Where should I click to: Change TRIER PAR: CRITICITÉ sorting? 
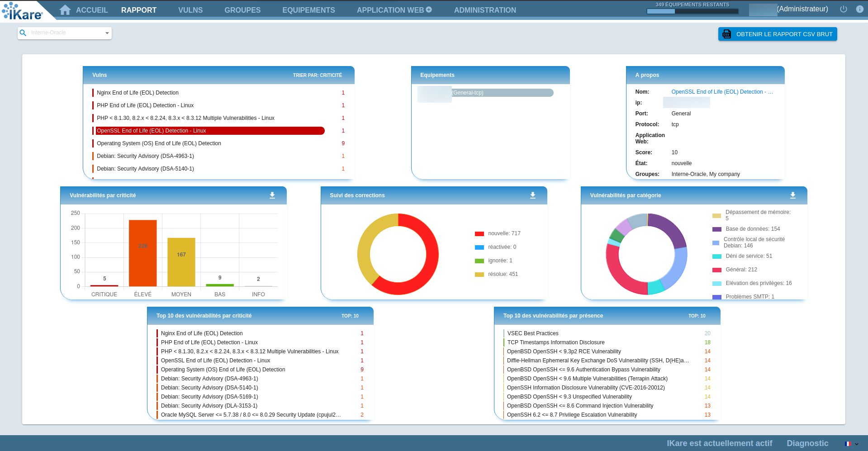[318, 75]
